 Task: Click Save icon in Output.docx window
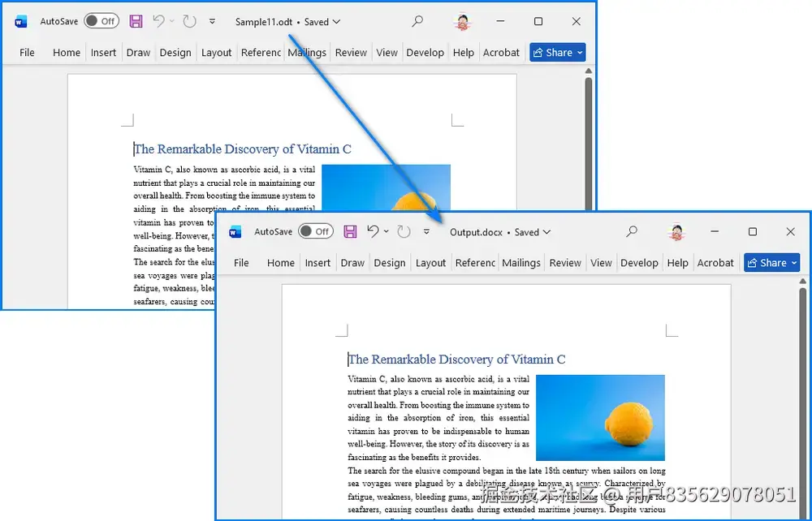[350, 231]
